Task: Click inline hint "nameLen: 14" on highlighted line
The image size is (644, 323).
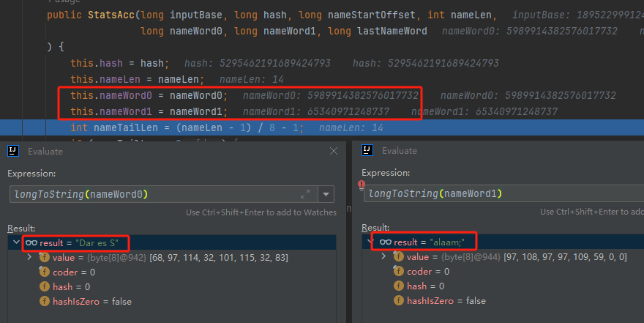Action: (x=351, y=127)
